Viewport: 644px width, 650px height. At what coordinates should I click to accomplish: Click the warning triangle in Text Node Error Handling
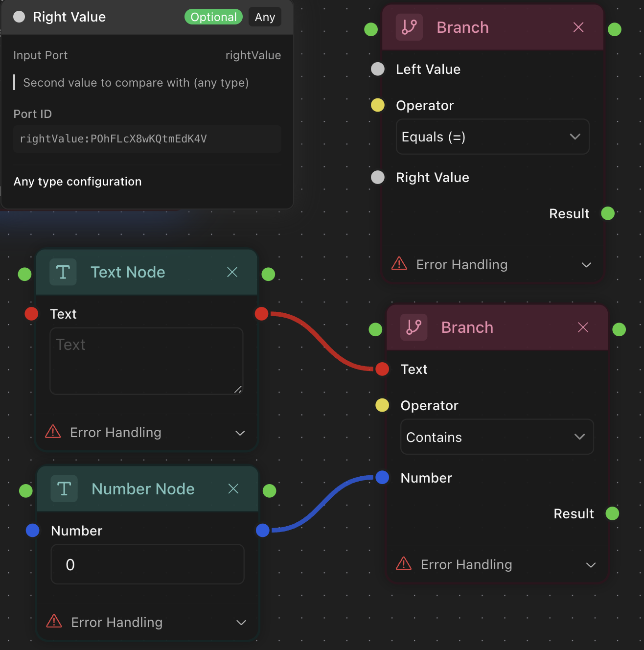click(53, 432)
